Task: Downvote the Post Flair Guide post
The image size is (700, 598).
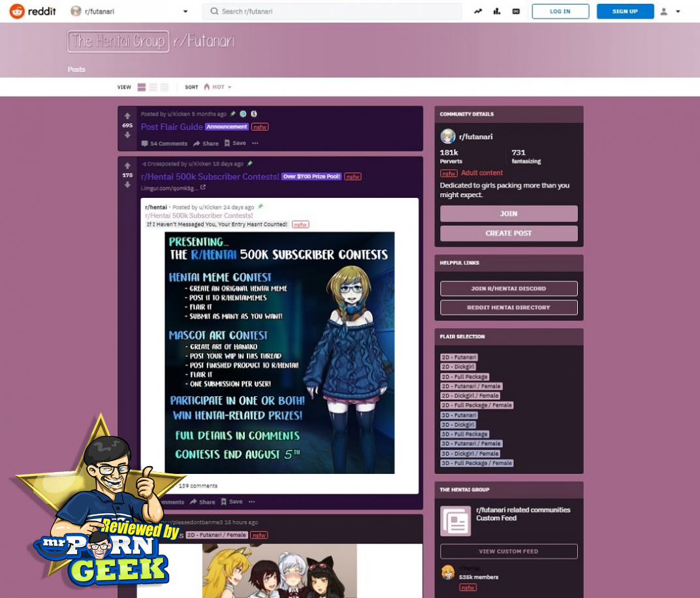Action: (127, 134)
